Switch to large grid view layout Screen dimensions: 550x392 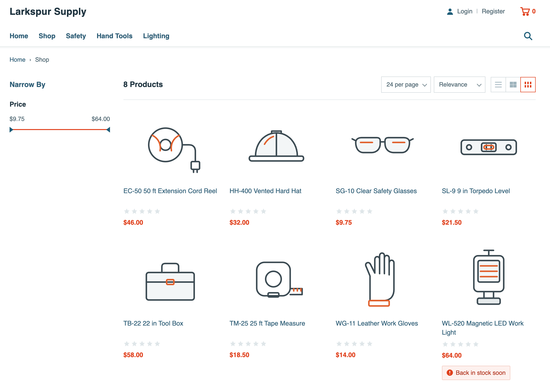point(513,85)
